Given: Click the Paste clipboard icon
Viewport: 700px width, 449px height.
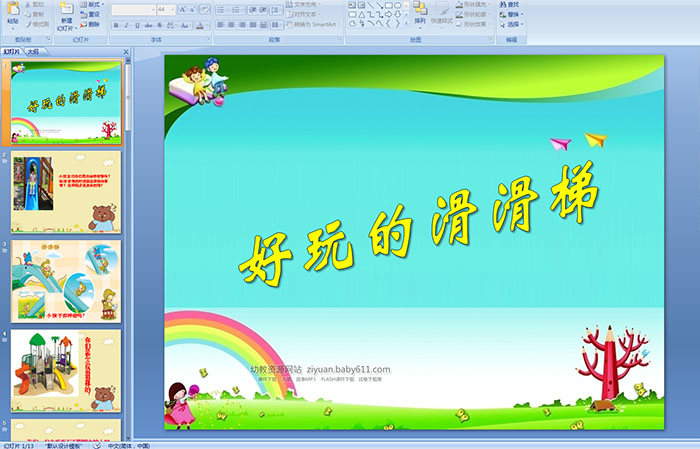Looking at the screenshot, I should tap(13, 9).
